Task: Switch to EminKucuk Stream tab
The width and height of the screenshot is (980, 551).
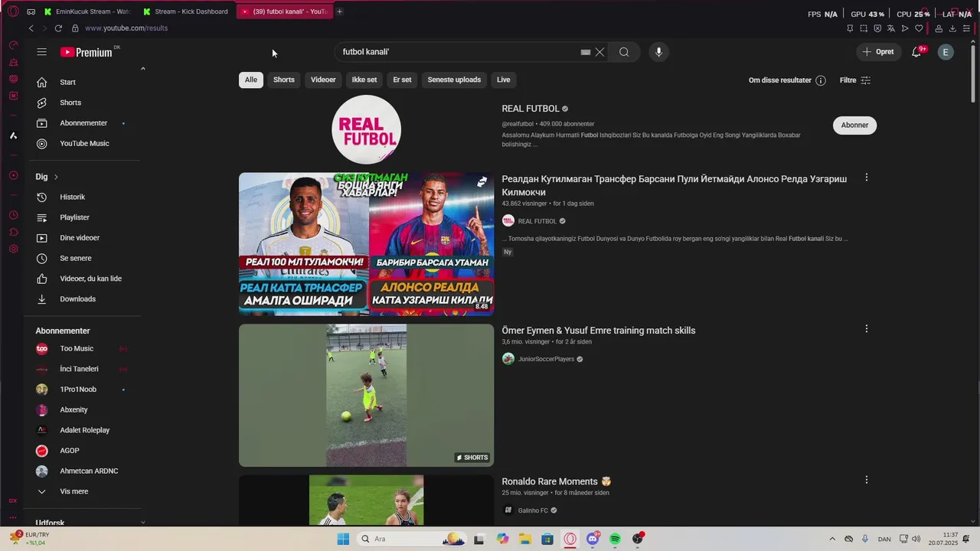Action: click(x=87, y=11)
